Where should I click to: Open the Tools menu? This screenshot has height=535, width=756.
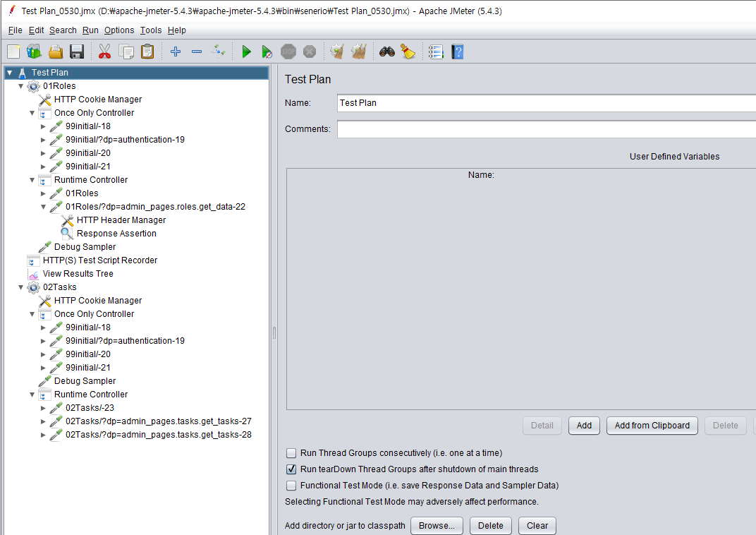click(151, 30)
